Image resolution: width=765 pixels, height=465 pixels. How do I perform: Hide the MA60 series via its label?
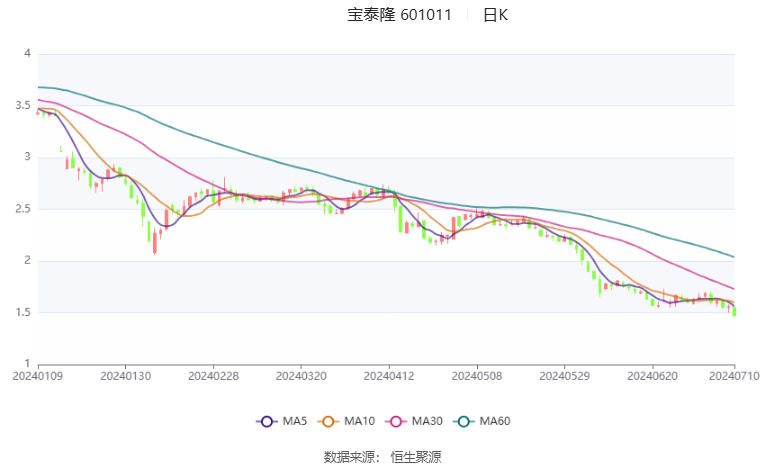[x=495, y=421]
